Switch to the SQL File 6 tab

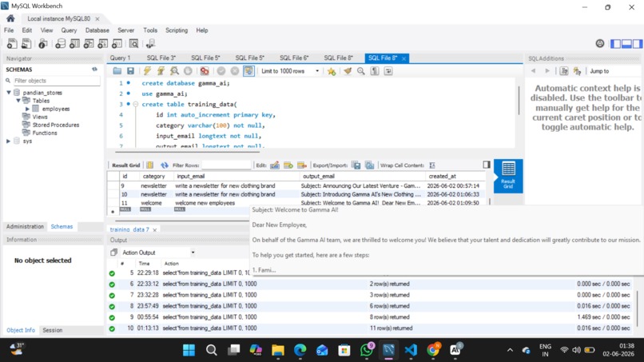(294, 58)
